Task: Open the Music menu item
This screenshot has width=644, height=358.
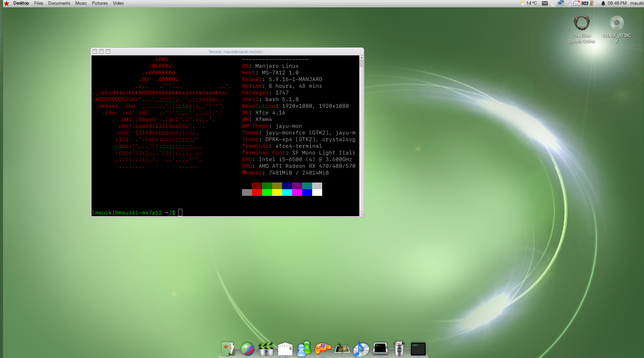Action: tap(81, 3)
